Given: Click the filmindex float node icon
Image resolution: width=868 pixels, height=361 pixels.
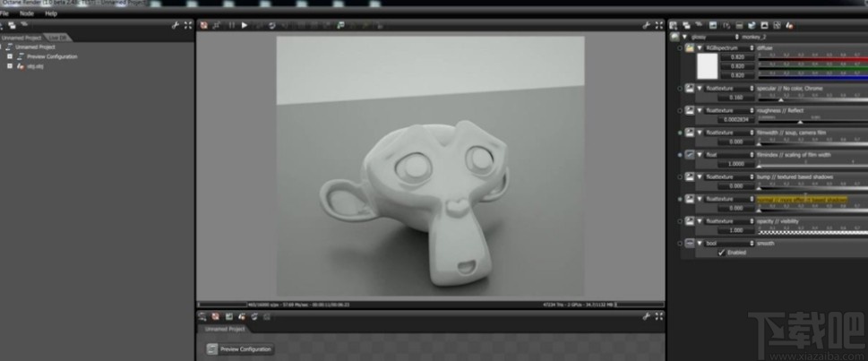Looking at the screenshot, I should (690, 155).
